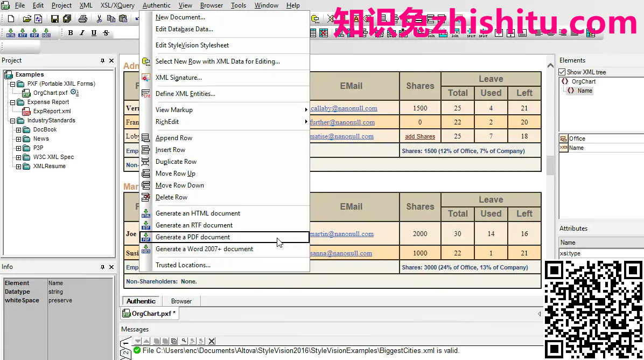Close the Info panel

point(111,267)
